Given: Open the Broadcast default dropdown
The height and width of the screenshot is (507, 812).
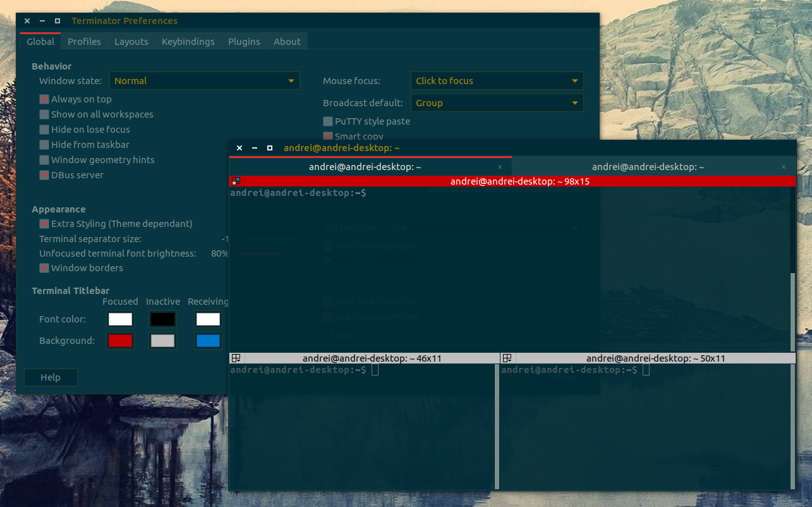Looking at the screenshot, I should click(497, 103).
